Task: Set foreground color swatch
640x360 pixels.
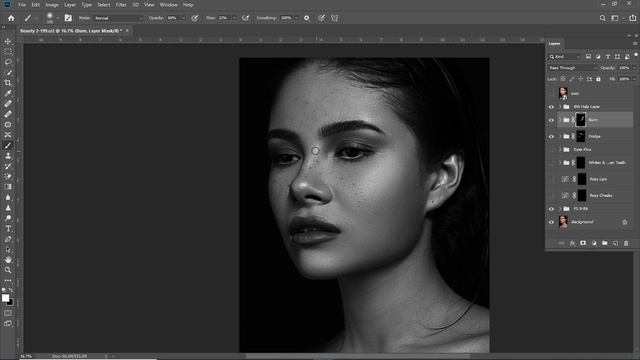Action: [x=5, y=298]
